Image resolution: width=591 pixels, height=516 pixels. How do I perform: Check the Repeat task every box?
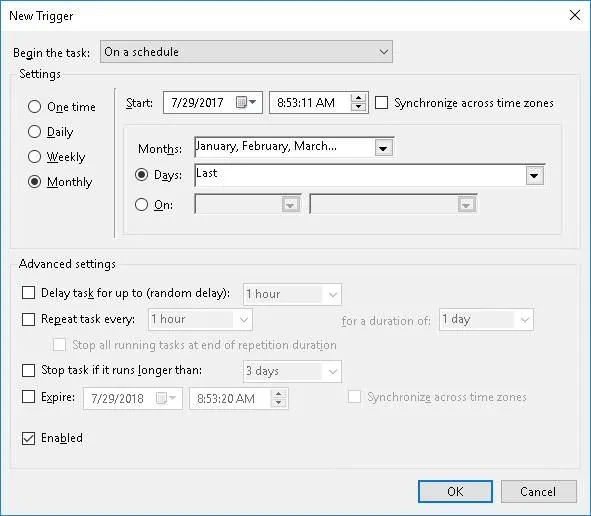click(x=29, y=319)
